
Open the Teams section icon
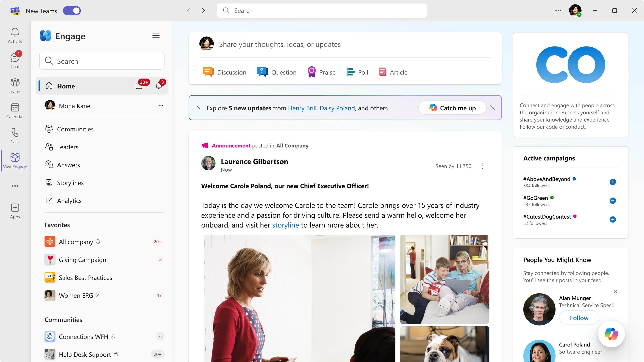click(x=15, y=85)
